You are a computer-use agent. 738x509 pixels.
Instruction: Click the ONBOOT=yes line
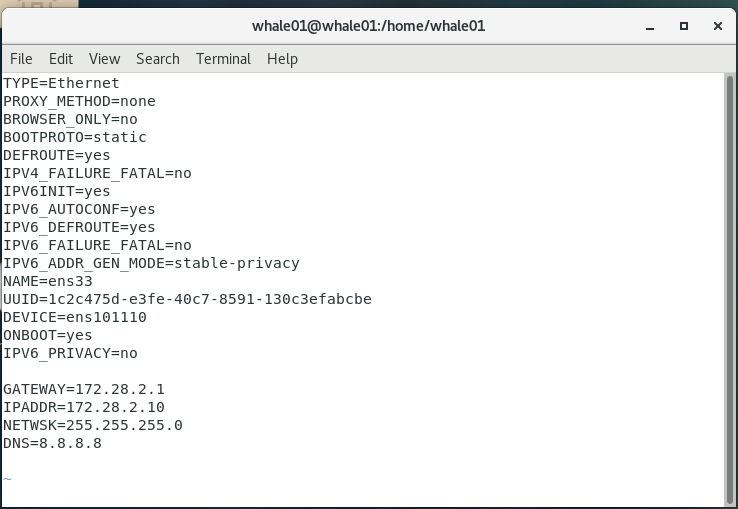48,335
